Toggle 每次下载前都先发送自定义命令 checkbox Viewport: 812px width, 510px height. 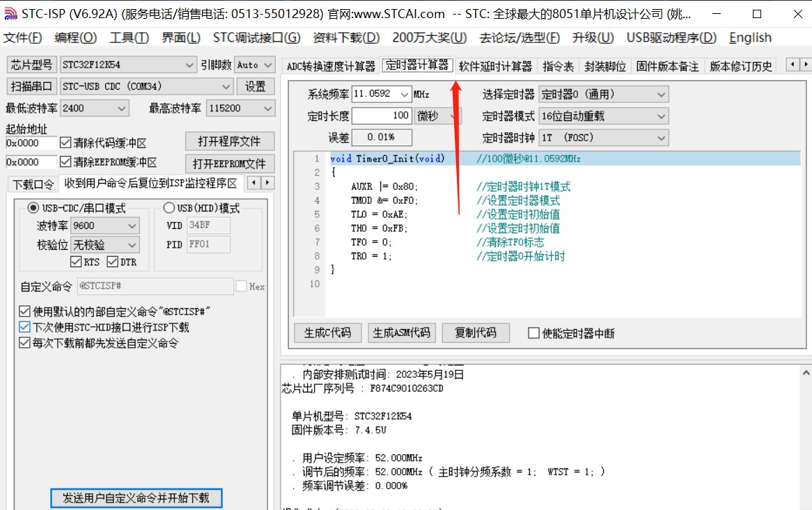[x=24, y=342]
